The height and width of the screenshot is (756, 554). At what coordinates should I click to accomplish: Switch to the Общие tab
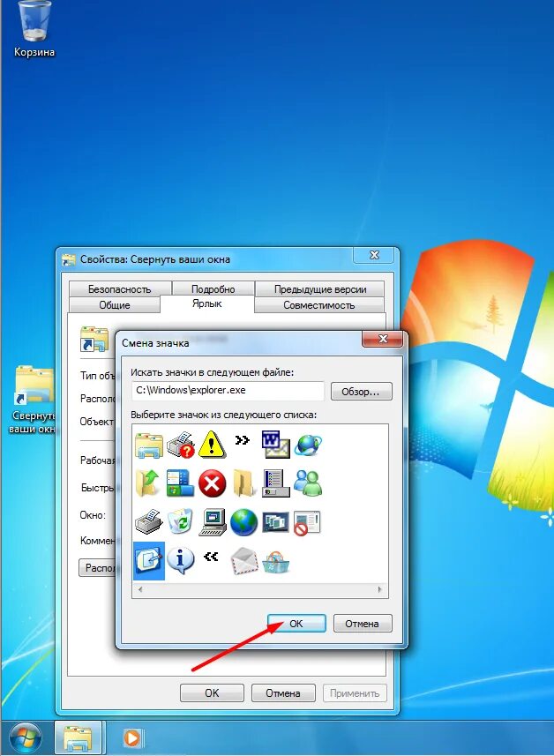coord(115,304)
